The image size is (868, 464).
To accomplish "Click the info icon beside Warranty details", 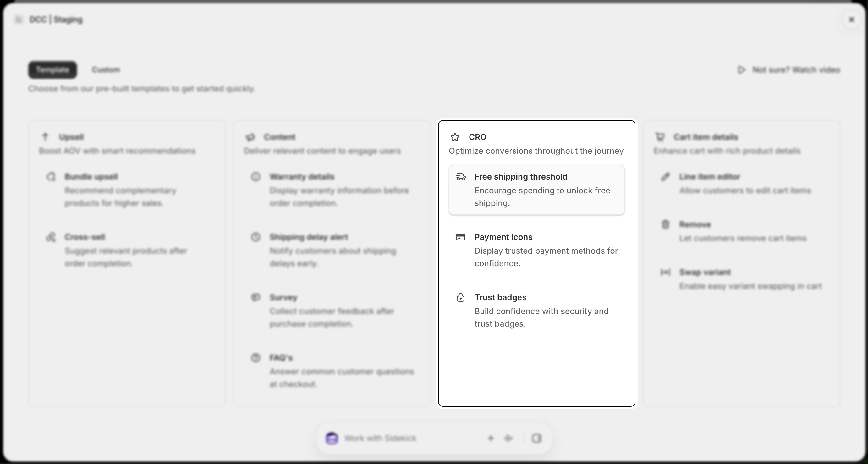I will (x=256, y=177).
